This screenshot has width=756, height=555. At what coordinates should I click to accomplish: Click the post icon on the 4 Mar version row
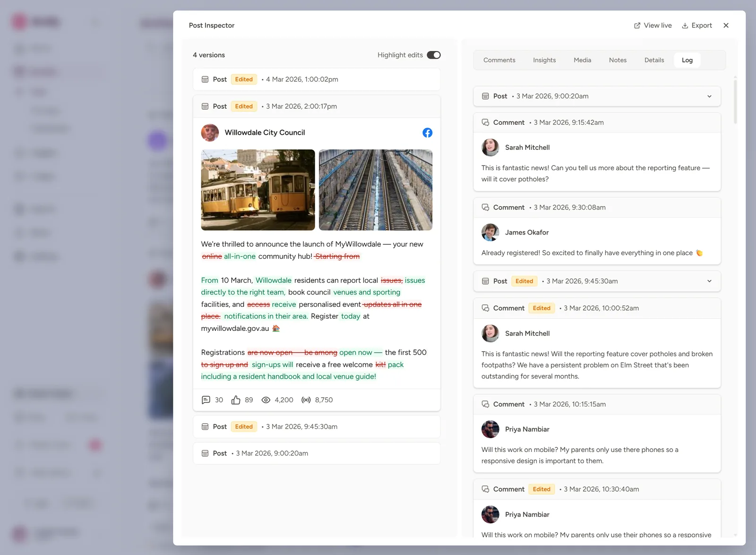(205, 79)
